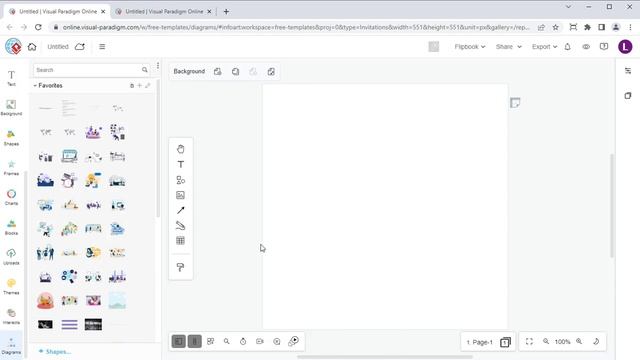Click the Visual Paradigm logo
This screenshot has width=640, height=360.
click(x=13, y=47)
